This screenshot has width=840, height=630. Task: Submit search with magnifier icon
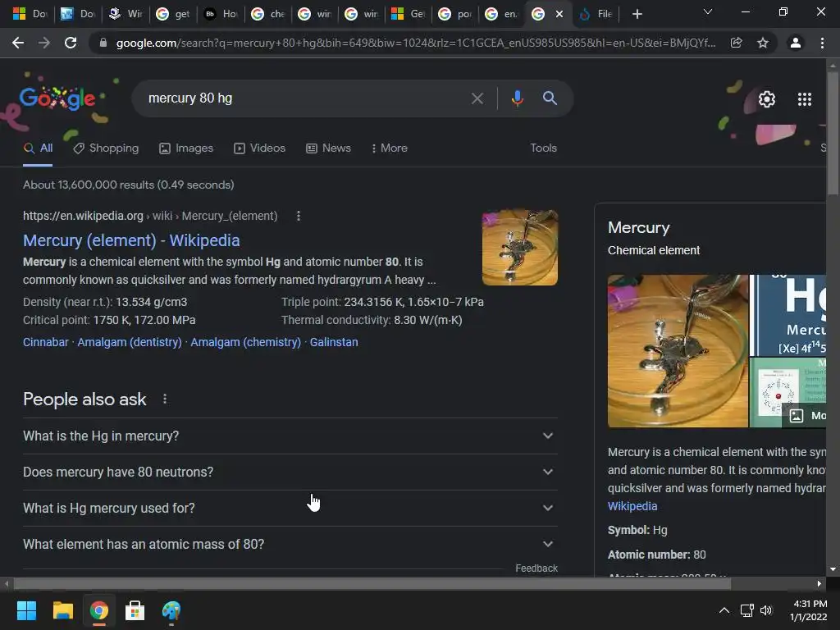pyautogui.click(x=550, y=98)
